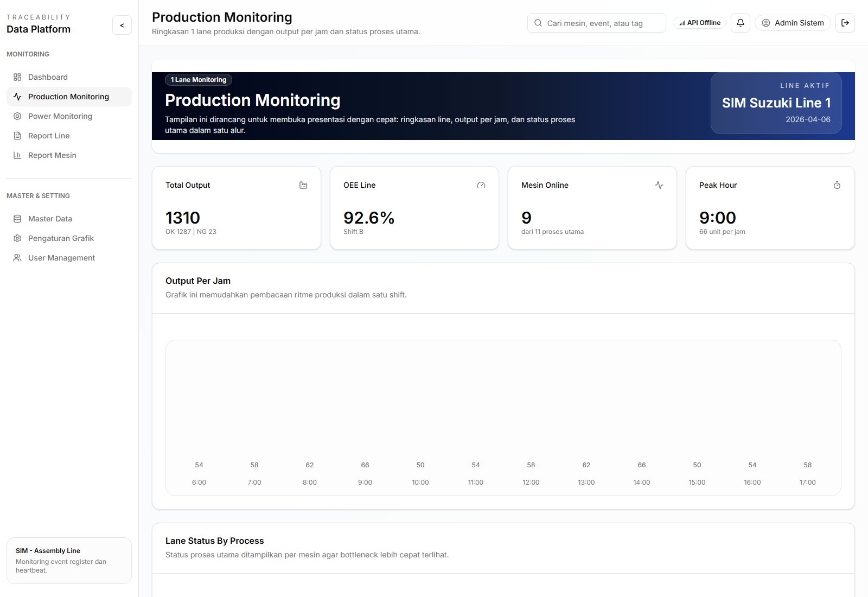Click the OEE Line gauge icon
This screenshot has height=597, width=868.
(x=481, y=185)
